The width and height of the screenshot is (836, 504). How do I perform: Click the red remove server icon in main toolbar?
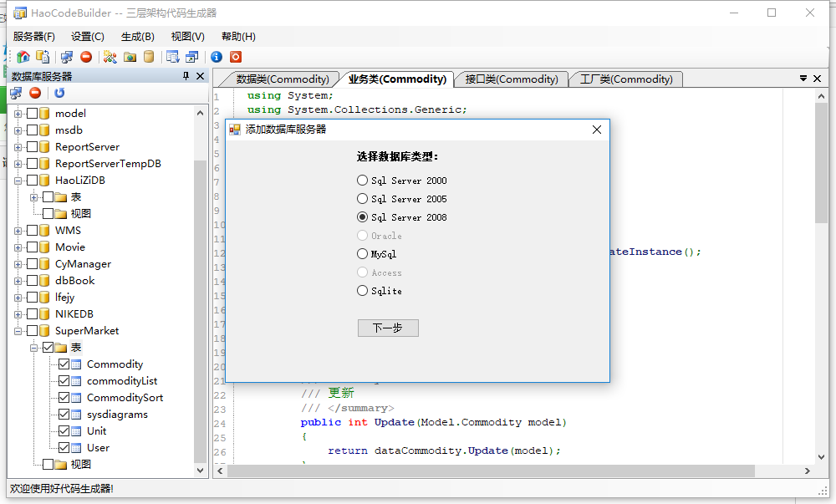[86, 57]
